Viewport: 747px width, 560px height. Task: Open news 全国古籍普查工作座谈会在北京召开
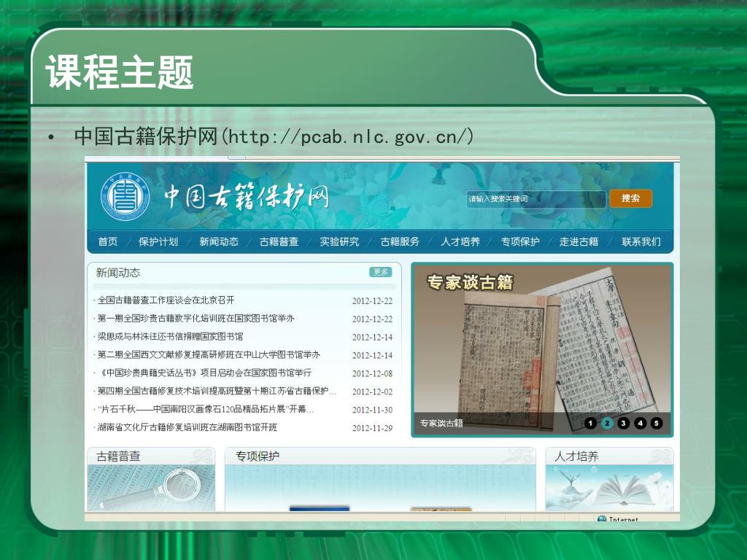pos(166,300)
